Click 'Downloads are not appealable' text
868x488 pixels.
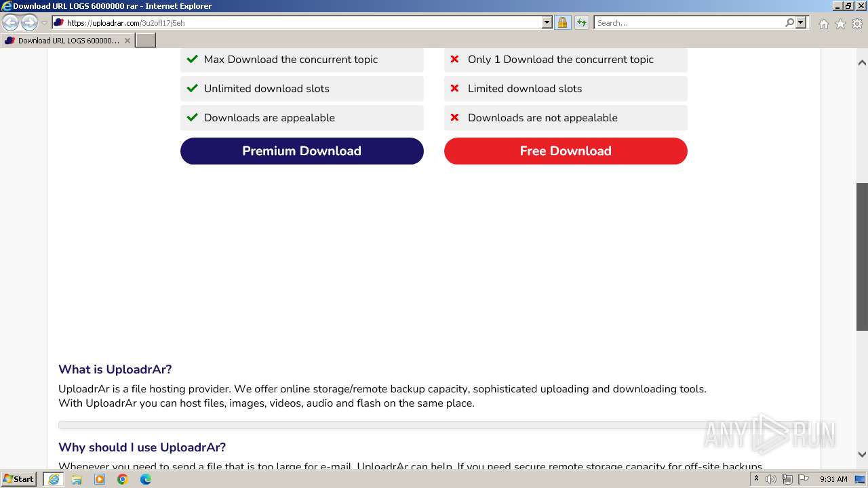pyautogui.click(x=542, y=118)
